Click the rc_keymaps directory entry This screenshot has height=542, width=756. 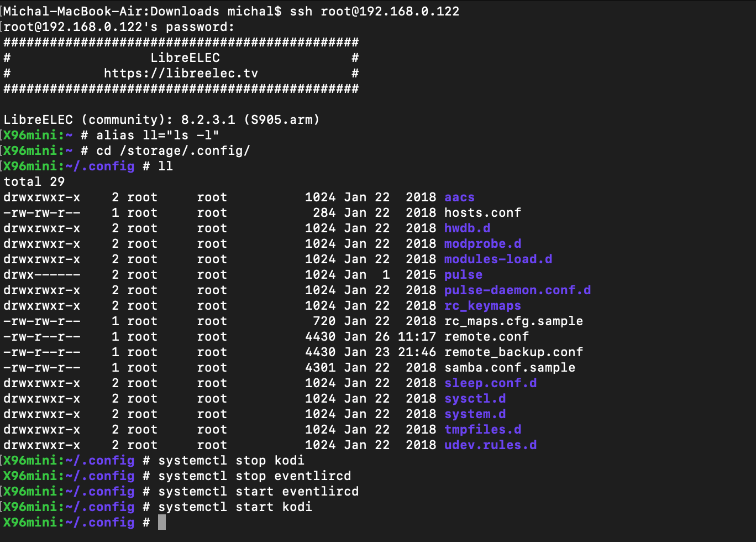click(482, 306)
